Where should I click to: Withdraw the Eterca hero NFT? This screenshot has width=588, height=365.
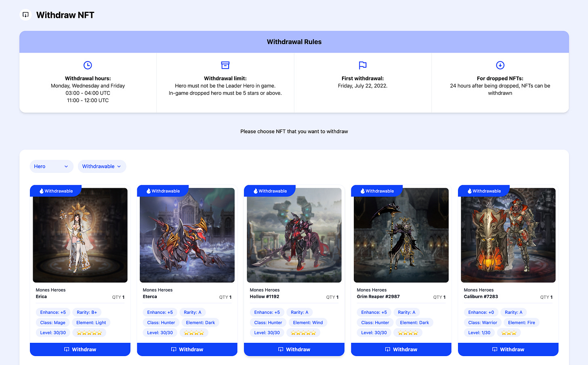tap(187, 349)
